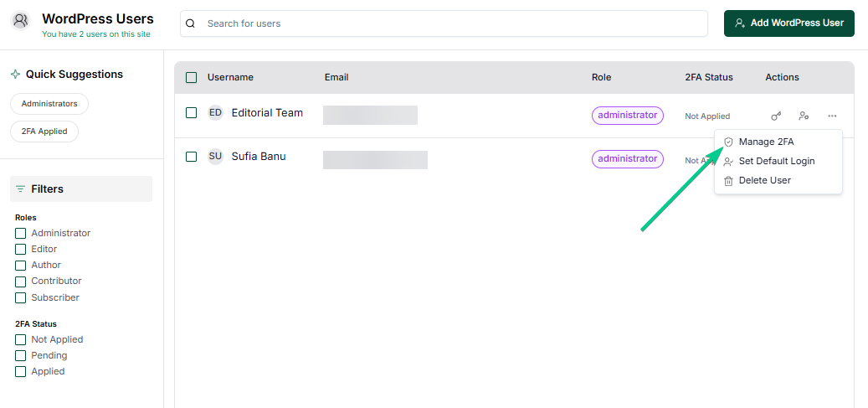Viewport: 868px width, 408px height.
Task: Click the SU avatar icon
Action: coord(215,156)
